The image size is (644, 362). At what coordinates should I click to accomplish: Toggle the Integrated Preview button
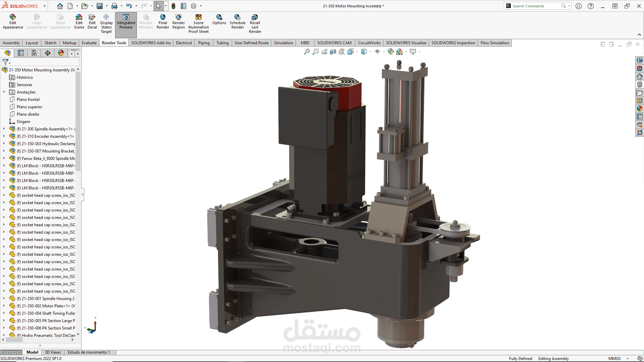(126, 22)
